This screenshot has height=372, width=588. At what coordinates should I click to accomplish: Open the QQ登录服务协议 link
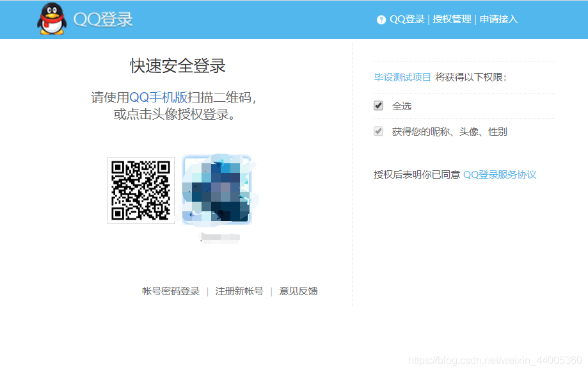coord(500,175)
